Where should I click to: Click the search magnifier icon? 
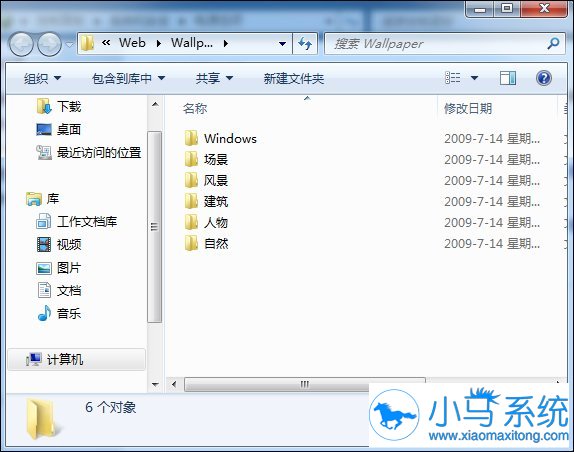tap(553, 44)
